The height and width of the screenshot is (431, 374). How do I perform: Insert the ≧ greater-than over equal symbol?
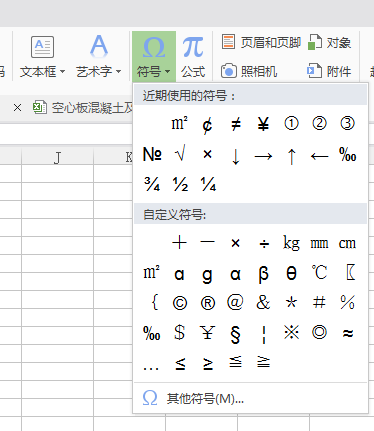coord(263,362)
